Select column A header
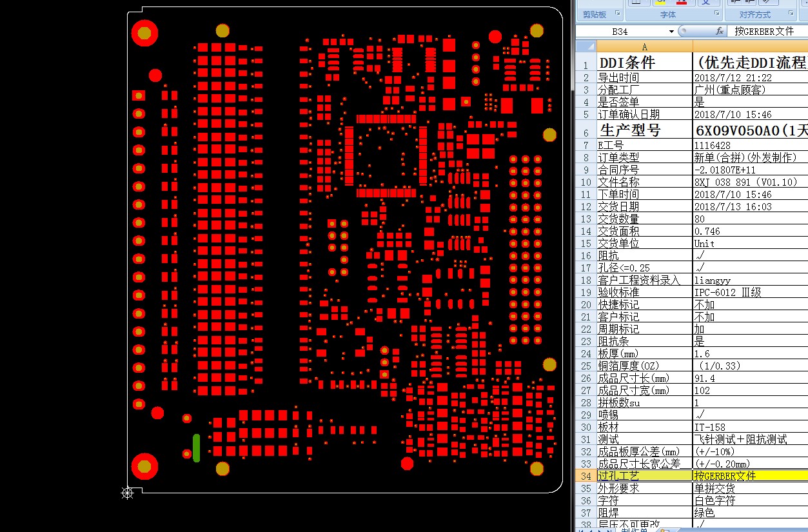 (645, 46)
